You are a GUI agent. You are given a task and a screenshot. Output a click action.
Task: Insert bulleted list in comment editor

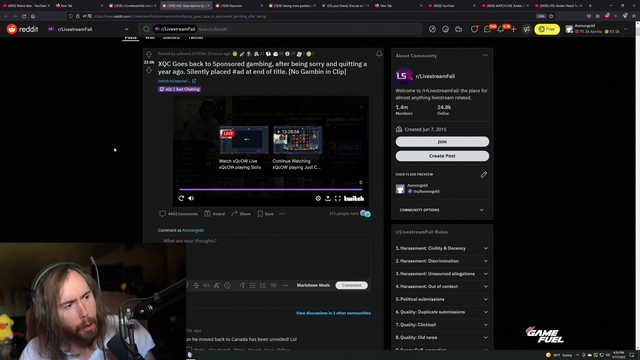253,285
